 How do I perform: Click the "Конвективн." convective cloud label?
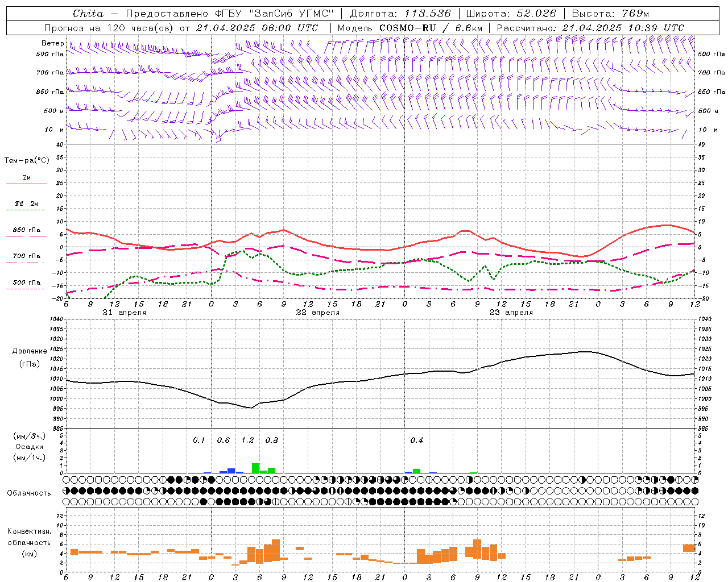click(29, 531)
